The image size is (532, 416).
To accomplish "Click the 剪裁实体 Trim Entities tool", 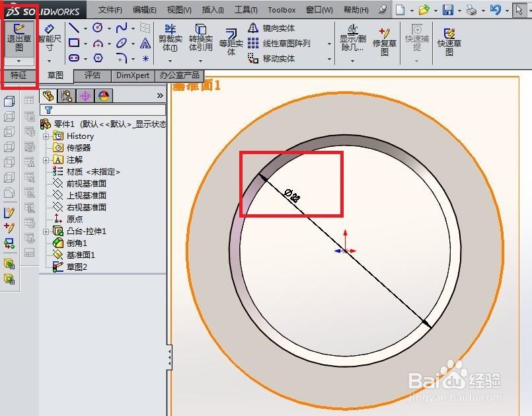I will coord(170,37).
